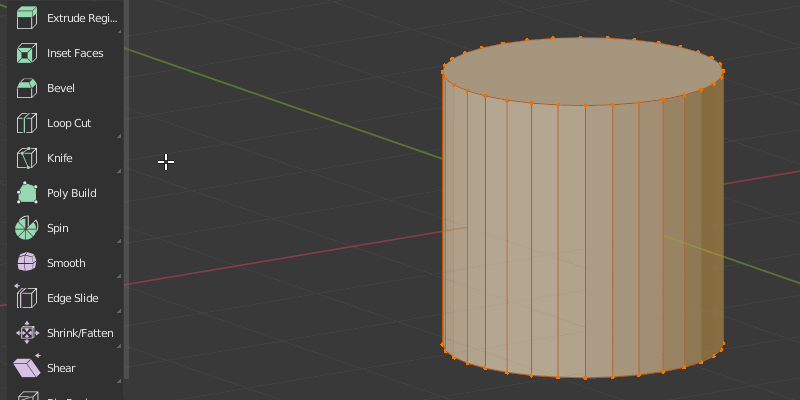Image resolution: width=800 pixels, height=400 pixels.
Task: Choose the Bevel tool icon
Action: pyautogui.click(x=27, y=88)
